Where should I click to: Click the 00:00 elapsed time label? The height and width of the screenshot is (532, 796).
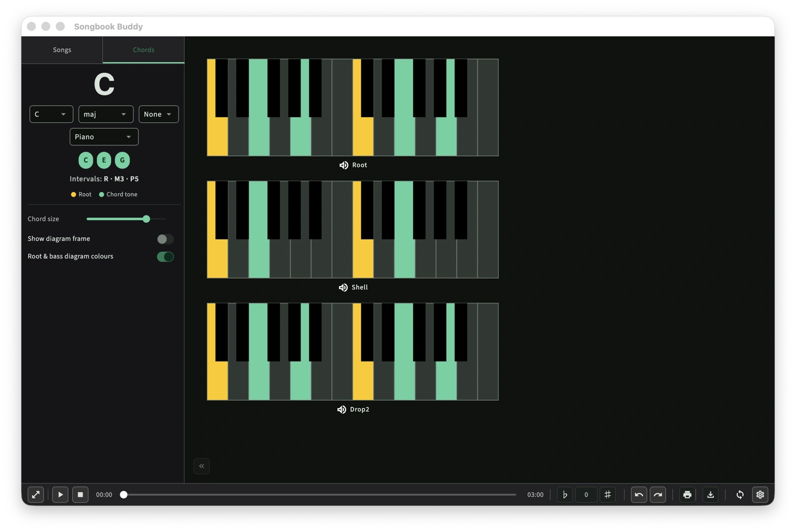click(104, 495)
